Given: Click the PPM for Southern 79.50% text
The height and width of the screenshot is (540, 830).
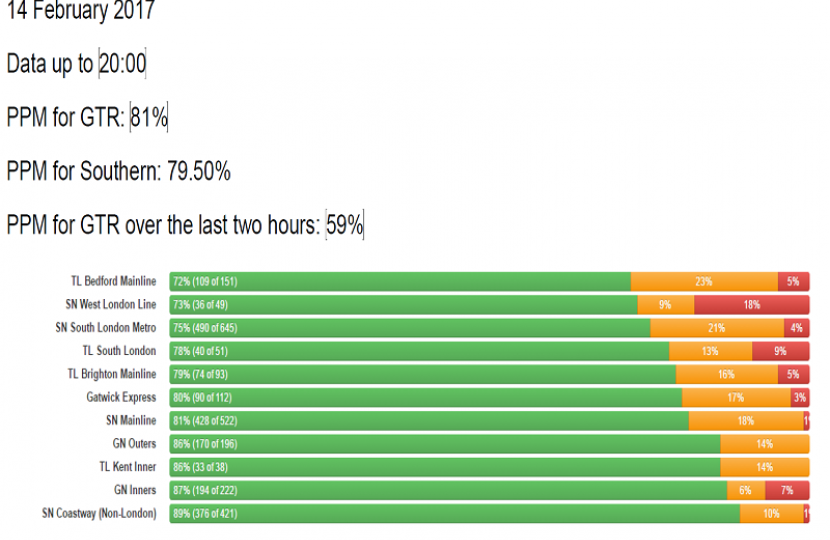Looking at the screenshot, I should point(118,172).
